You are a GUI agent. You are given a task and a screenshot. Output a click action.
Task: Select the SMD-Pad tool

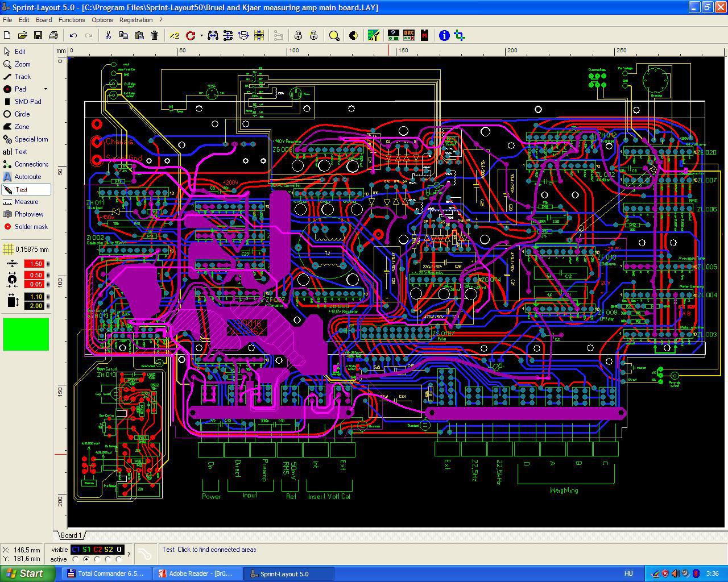[x=26, y=102]
